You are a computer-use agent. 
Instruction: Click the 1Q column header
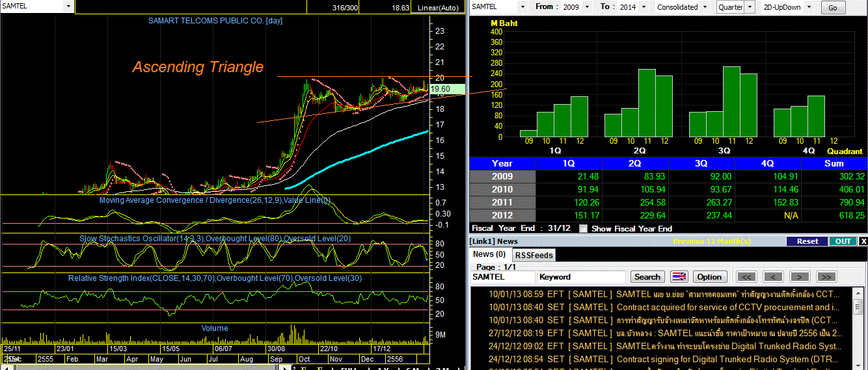pyautogui.click(x=569, y=163)
